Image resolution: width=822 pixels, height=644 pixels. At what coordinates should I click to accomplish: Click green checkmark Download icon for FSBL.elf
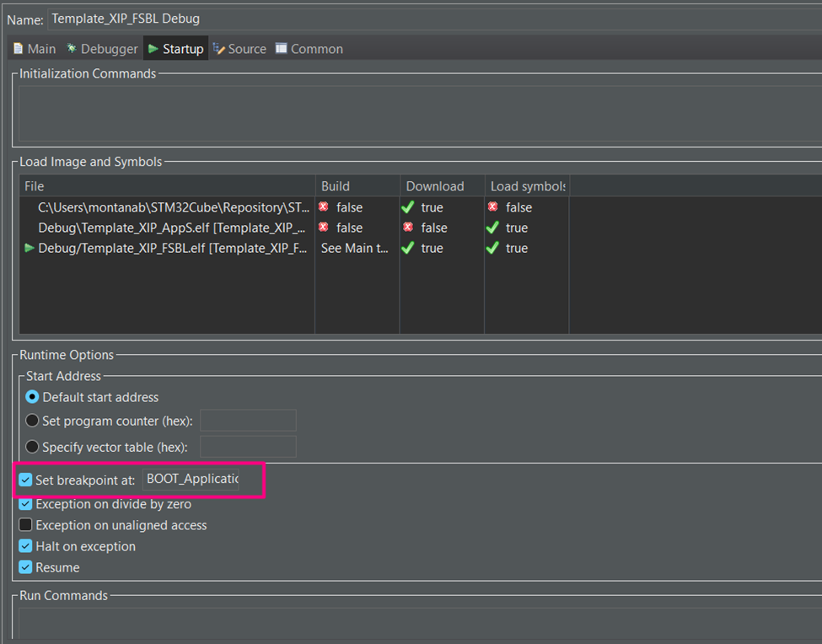[409, 248]
